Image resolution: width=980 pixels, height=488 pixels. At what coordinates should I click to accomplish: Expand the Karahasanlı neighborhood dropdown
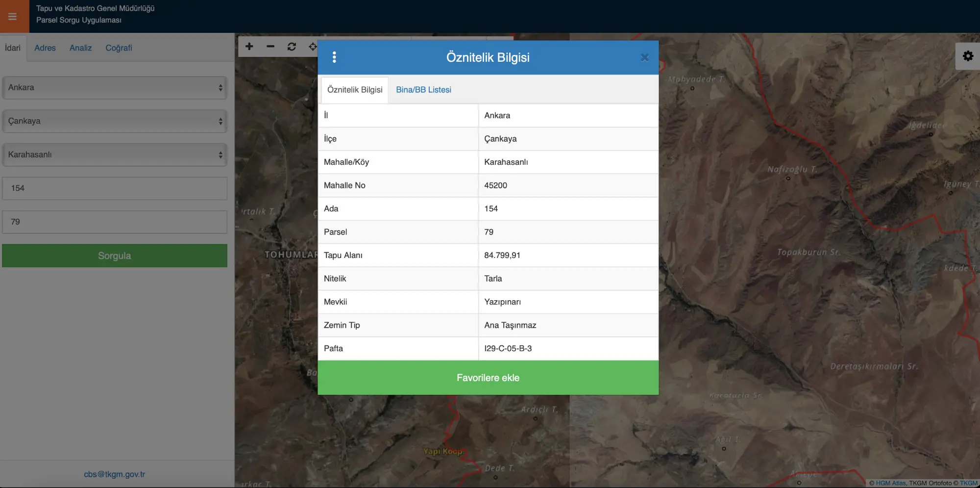click(x=115, y=154)
